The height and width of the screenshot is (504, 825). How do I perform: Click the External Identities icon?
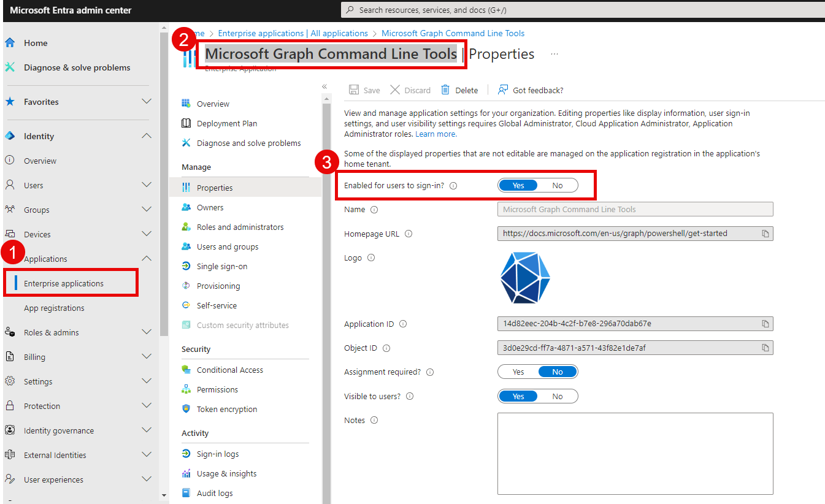[10, 454]
